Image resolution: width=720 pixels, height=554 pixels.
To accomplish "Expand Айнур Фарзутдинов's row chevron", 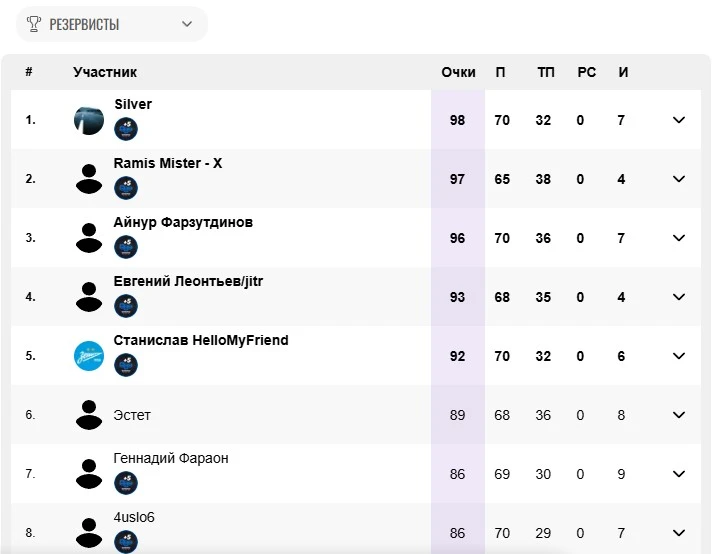I will point(679,238).
